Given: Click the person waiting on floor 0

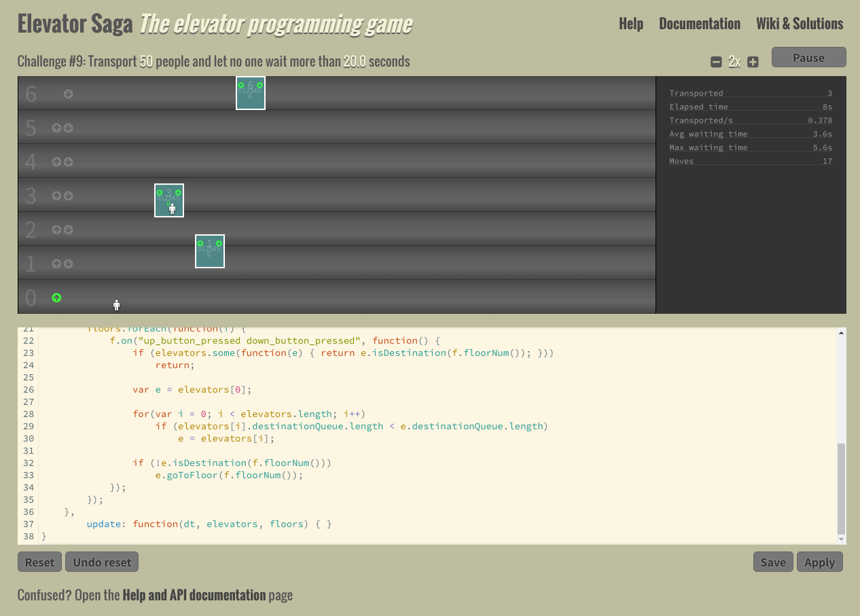Looking at the screenshot, I should tap(117, 305).
